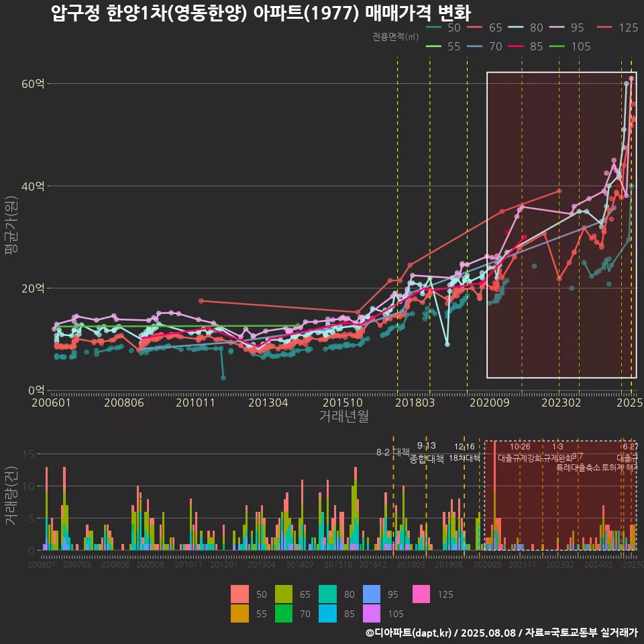Viewport: 644px width, 644px height.
Task: Click '201612' on the volume chart x-axis
Action: (373, 565)
